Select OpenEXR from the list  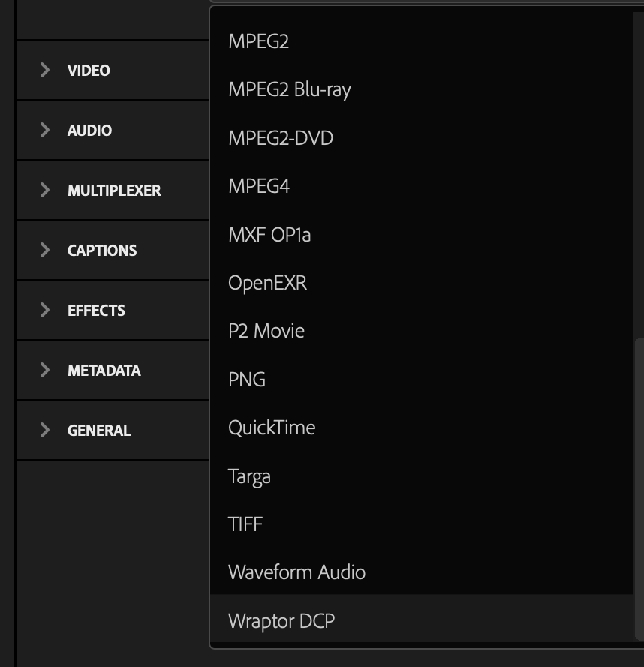[x=422, y=282]
